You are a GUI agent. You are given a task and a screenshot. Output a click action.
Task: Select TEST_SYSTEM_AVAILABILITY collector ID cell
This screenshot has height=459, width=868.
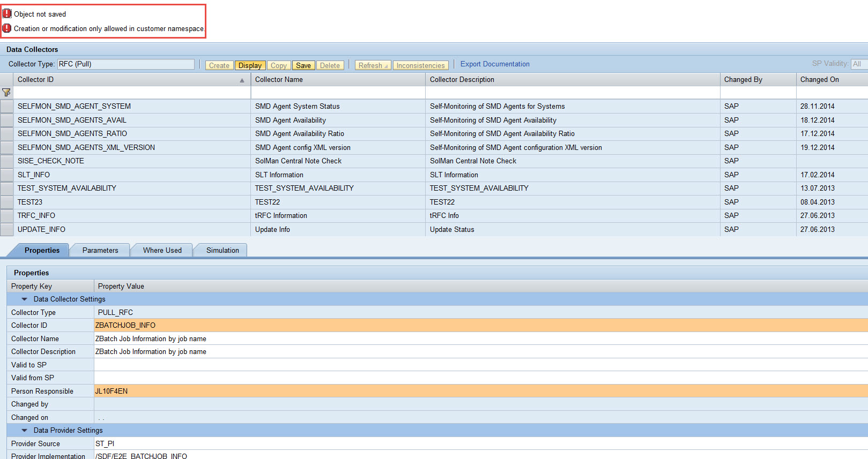click(x=132, y=188)
